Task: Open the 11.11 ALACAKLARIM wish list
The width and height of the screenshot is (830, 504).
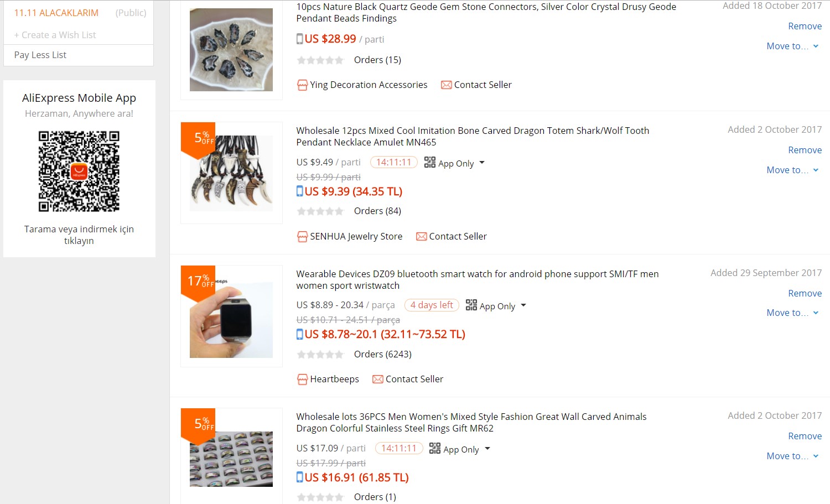Action: pos(56,13)
